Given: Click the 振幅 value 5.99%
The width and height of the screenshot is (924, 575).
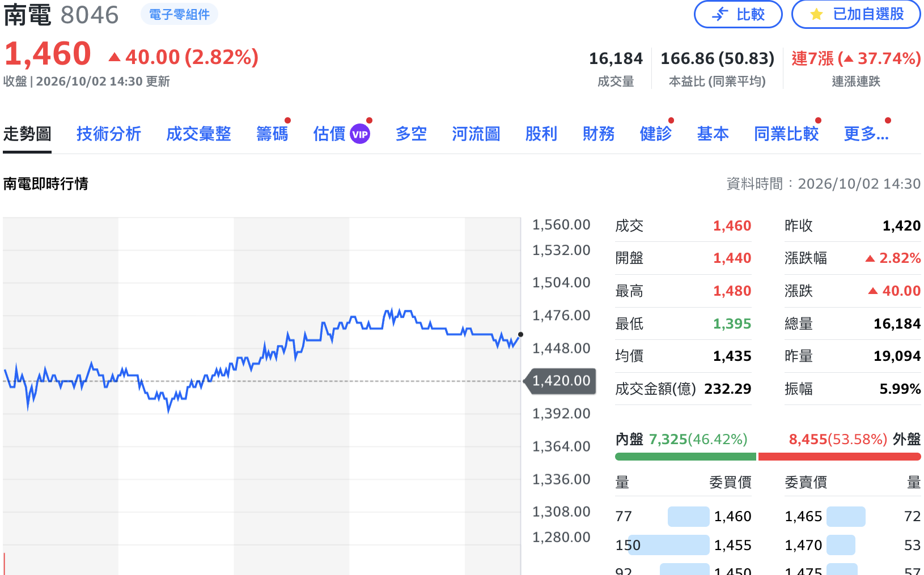Looking at the screenshot, I should pos(900,389).
